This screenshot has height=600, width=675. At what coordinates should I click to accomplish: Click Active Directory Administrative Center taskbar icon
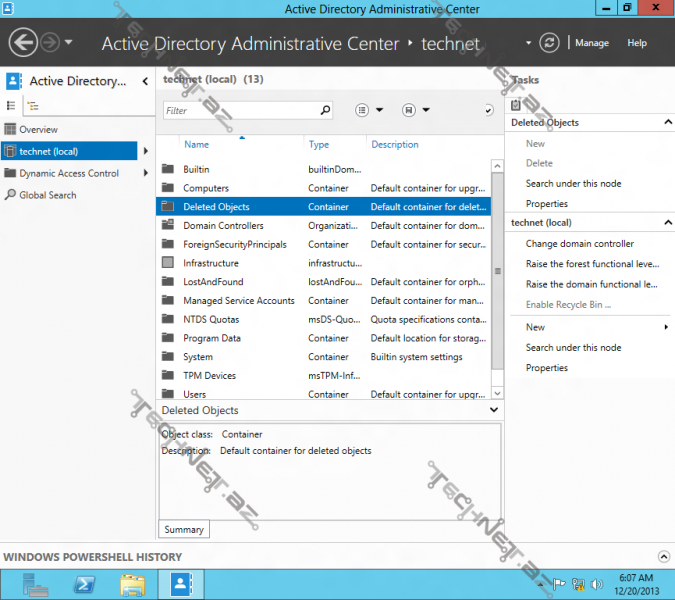[181, 585]
